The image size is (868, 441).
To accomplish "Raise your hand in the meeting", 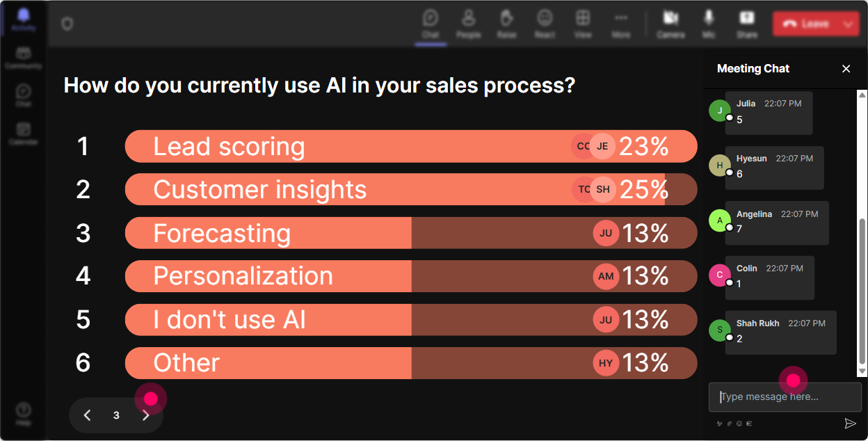I will 506,24.
